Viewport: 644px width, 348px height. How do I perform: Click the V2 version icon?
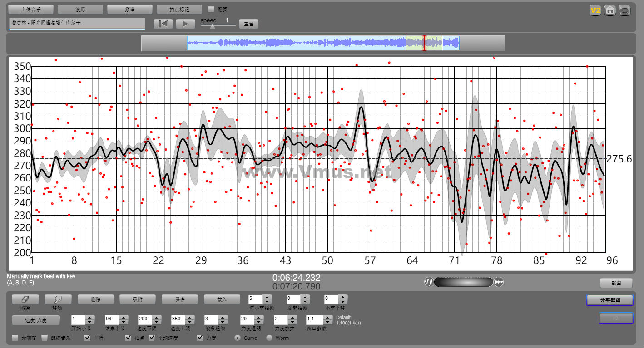(x=595, y=10)
